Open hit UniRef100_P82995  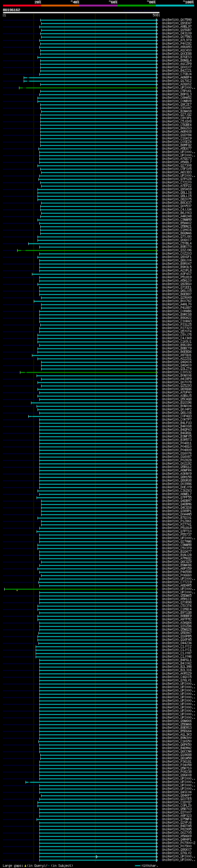177,830
